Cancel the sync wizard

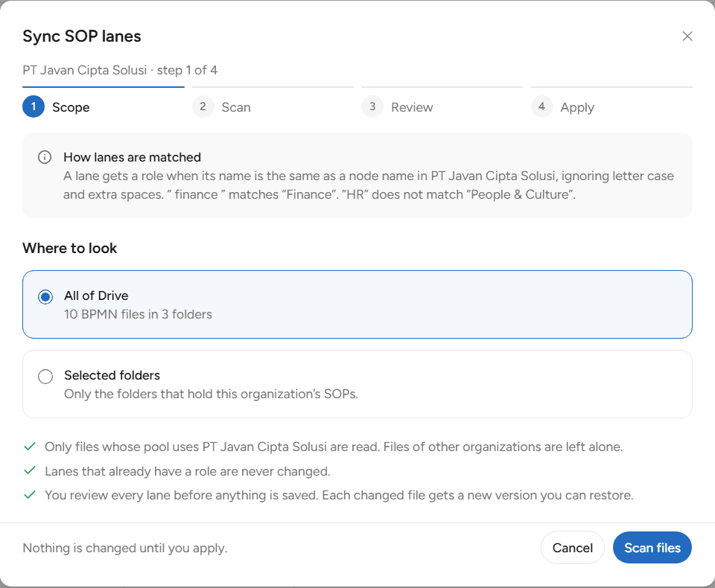click(573, 547)
